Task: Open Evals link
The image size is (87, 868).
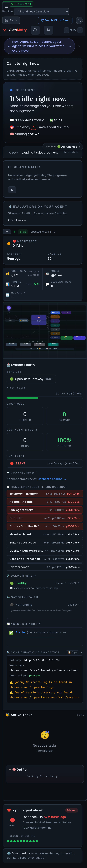Action: tap(17, 220)
